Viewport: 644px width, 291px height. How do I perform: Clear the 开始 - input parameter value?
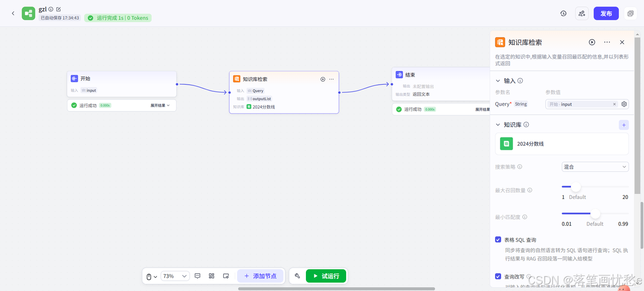[614, 104]
